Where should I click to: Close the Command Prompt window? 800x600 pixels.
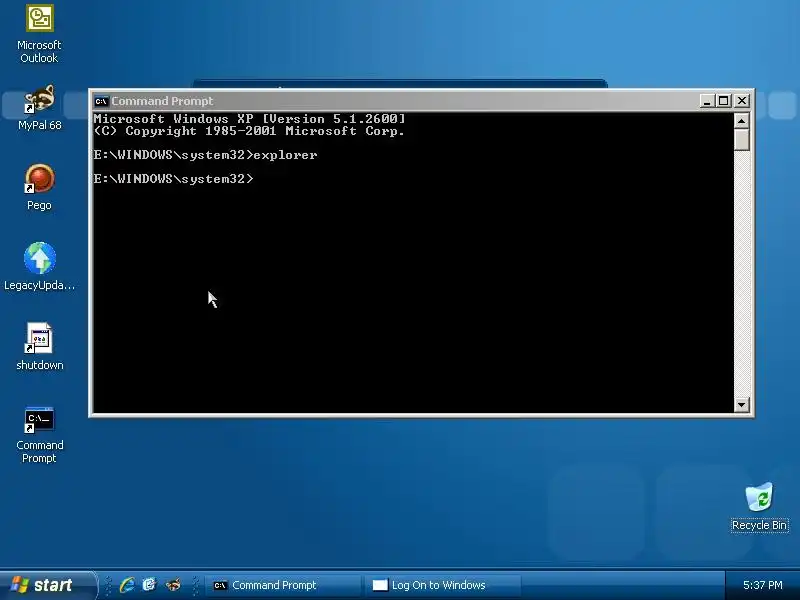[x=742, y=101]
